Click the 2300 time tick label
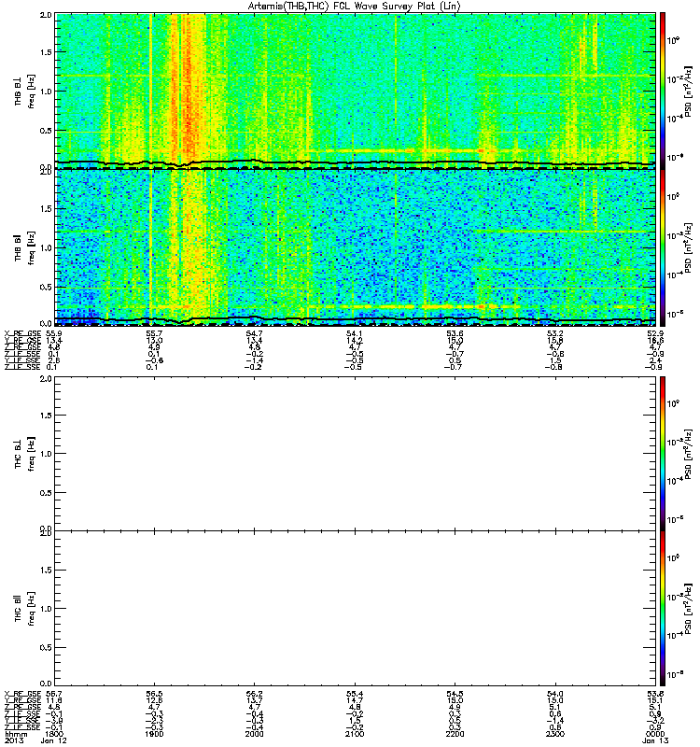This screenshot has height=747, width=700. click(555, 734)
